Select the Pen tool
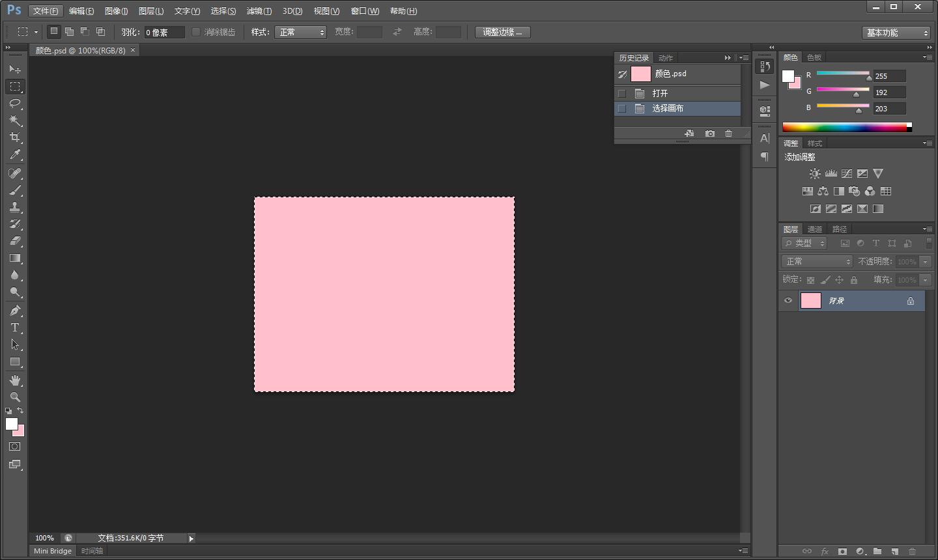The height and width of the screenshot is (560, 938). (15, 311)
